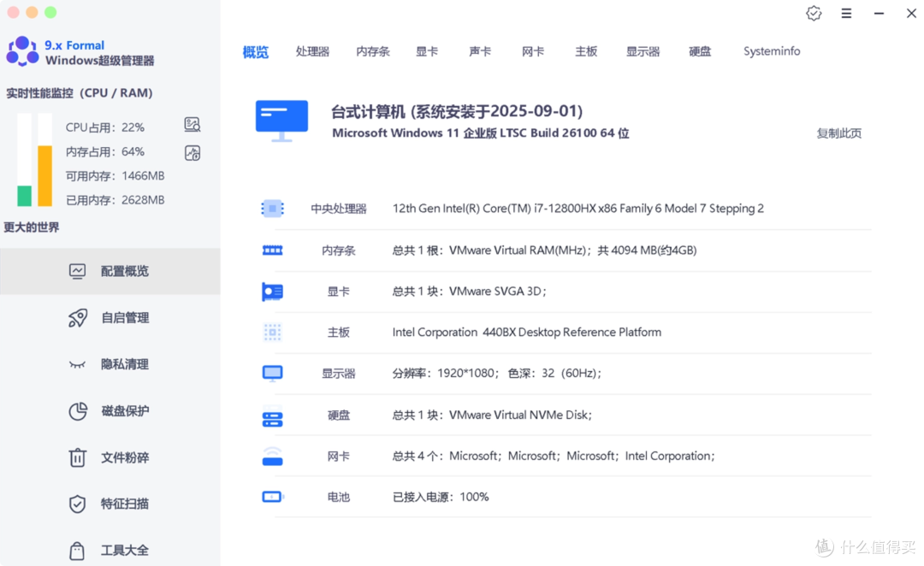
Task: Click the 配置概览 monitor icon in sidebar
Action: 77,271
